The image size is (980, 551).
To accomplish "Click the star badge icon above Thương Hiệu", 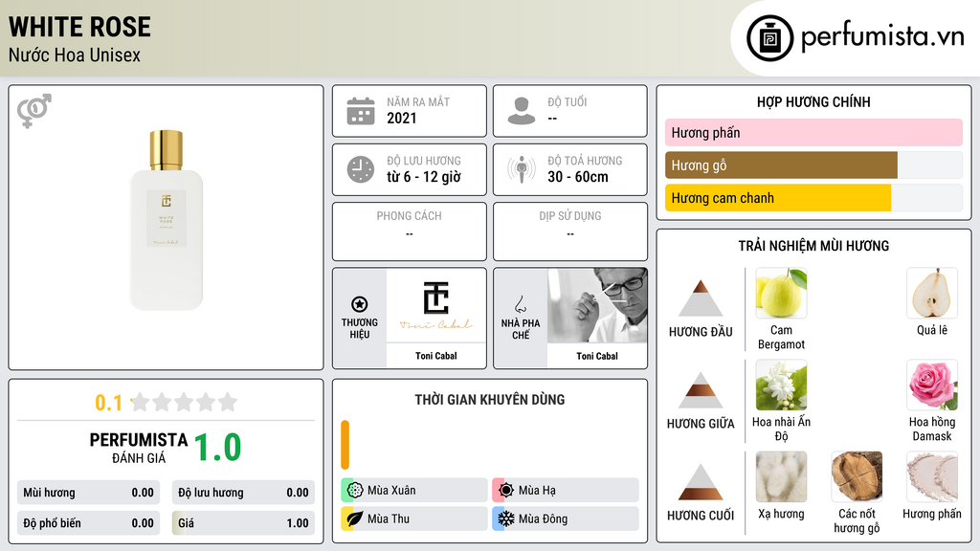I will pos(360,304).
